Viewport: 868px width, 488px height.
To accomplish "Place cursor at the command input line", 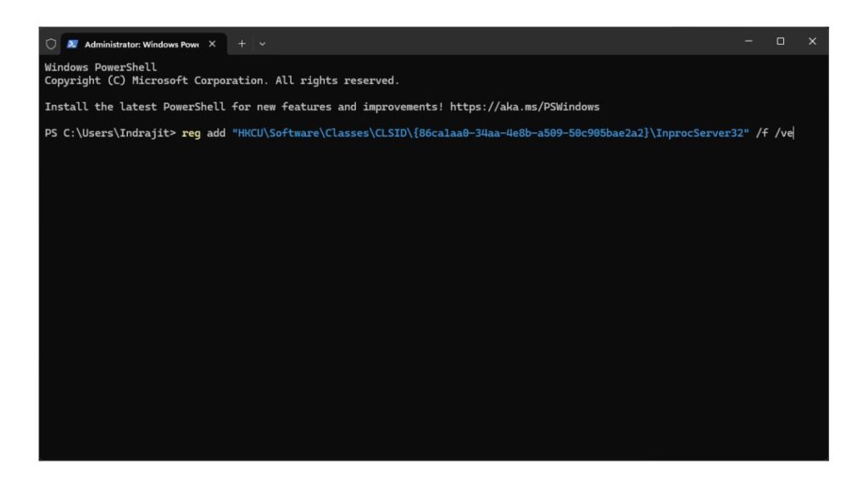I will (x=793, y=133).
